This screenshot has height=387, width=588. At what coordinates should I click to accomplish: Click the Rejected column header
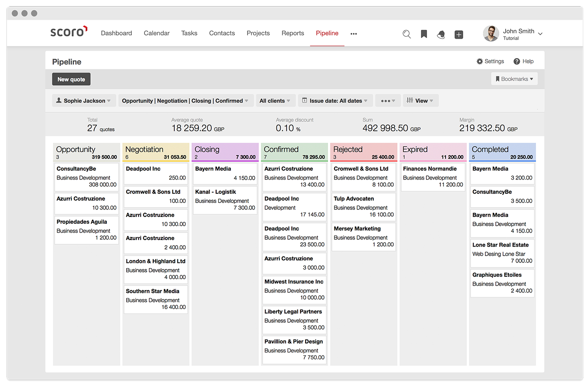pyautogui.click(x=364, y=152)
